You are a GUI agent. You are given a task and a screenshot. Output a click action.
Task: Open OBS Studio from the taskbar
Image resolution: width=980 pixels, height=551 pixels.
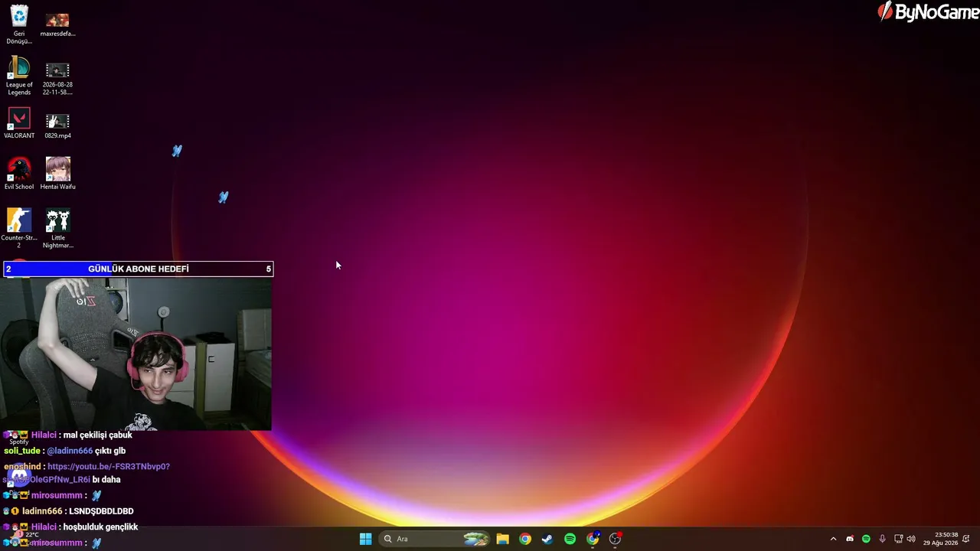615,539
